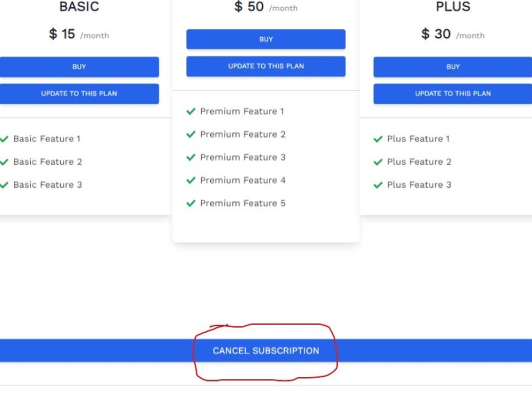Select the checkmark for Basic Feature 3

point(4,184)
